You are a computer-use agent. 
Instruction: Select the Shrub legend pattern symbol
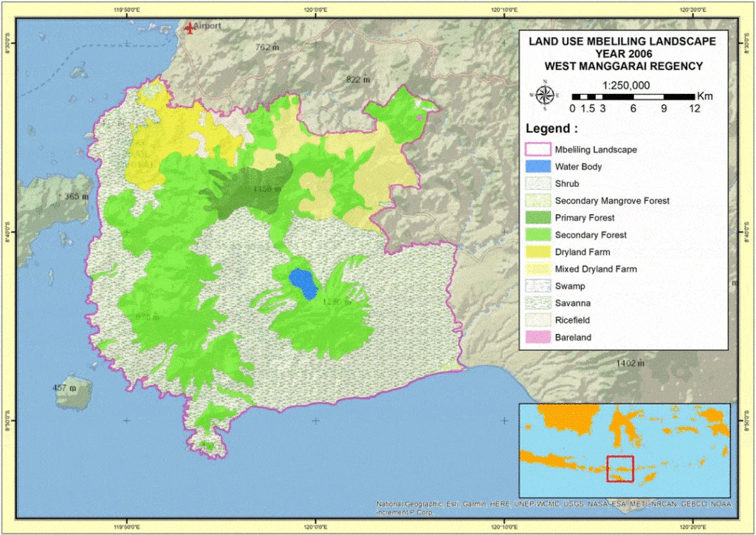pos(537,183)
